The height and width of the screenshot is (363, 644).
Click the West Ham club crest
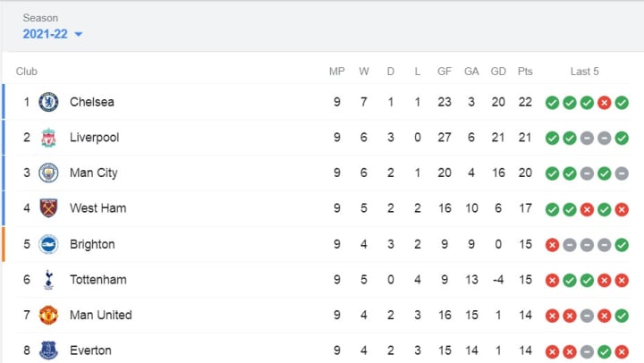pyautogui.click(x=48, y=208)
